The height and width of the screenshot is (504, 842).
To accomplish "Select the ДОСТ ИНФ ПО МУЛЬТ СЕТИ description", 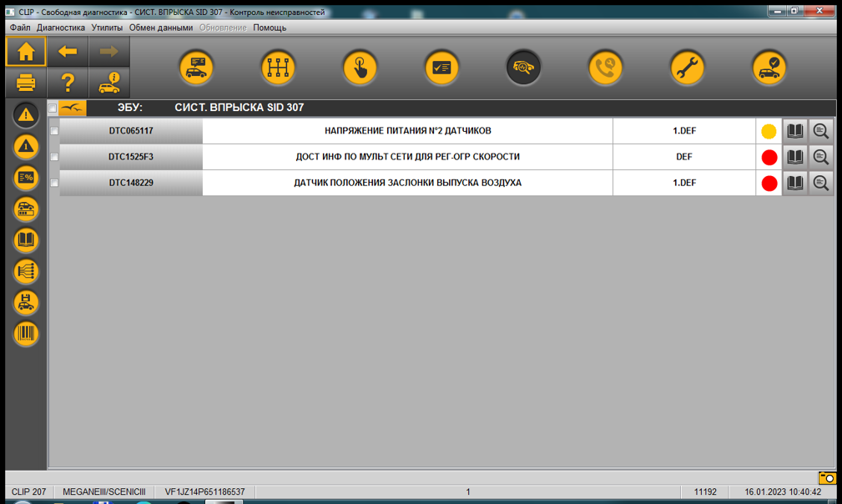I will click(407, 157).
